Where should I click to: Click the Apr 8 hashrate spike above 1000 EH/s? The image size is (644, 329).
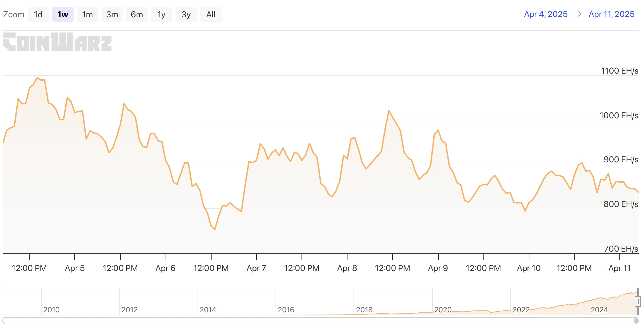pos(389,111)
